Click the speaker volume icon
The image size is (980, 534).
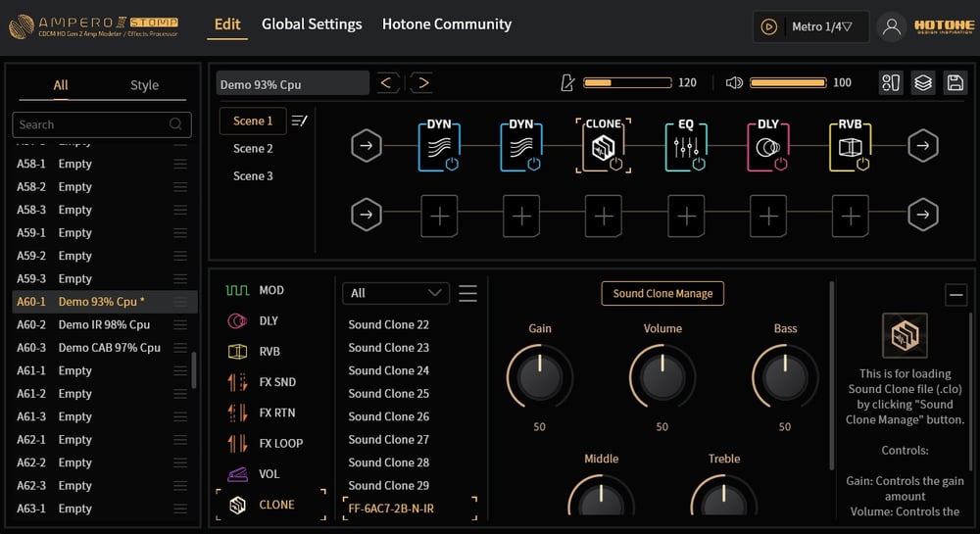point(734,82)
